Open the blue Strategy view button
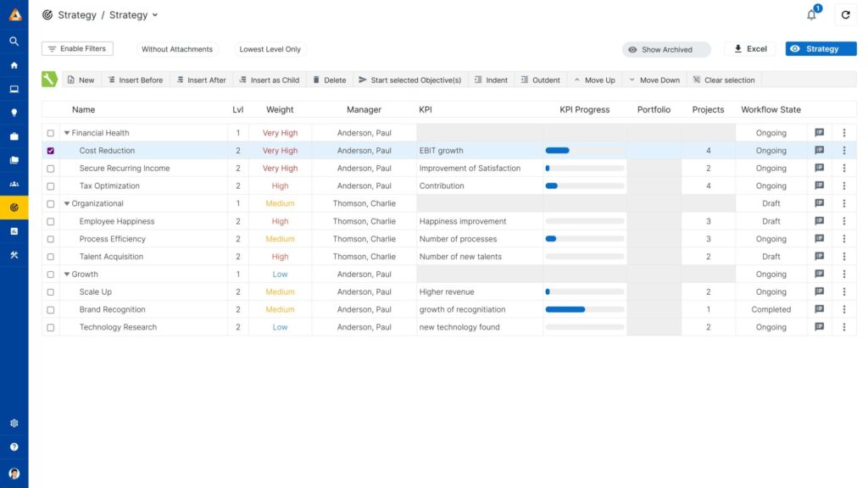The width and height of the screenshot is (868, 488). [821, 48]
